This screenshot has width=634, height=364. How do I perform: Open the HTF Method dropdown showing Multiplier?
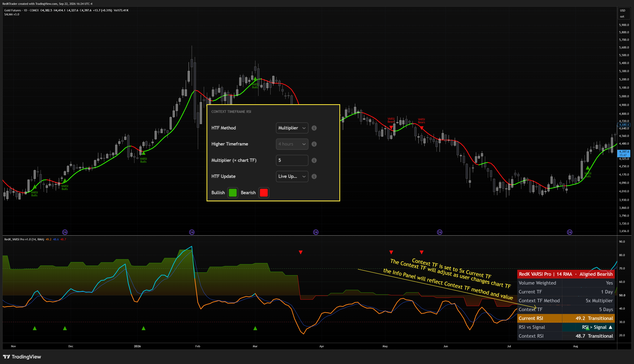coord(292,128)
